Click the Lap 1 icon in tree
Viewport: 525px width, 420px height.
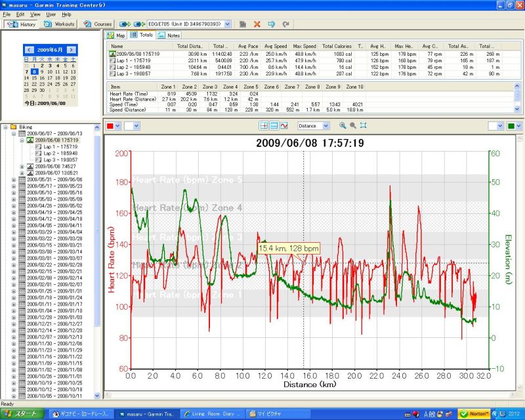[38, 147]
